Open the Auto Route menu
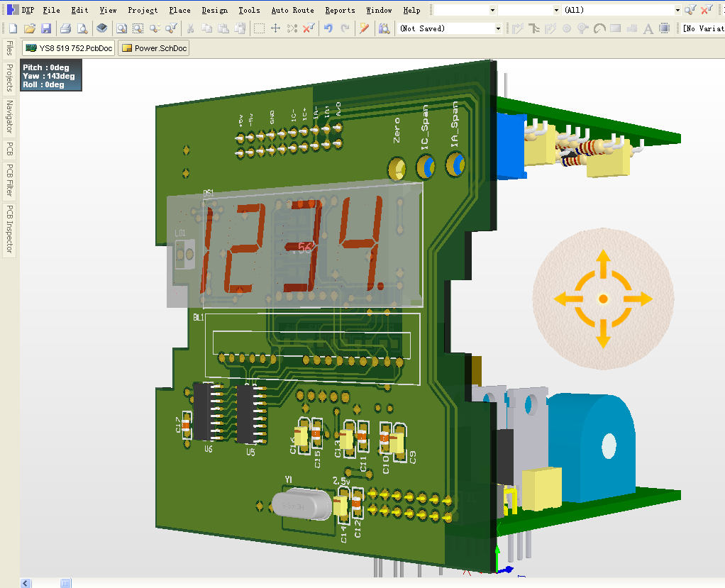 [x=293, y=10]
